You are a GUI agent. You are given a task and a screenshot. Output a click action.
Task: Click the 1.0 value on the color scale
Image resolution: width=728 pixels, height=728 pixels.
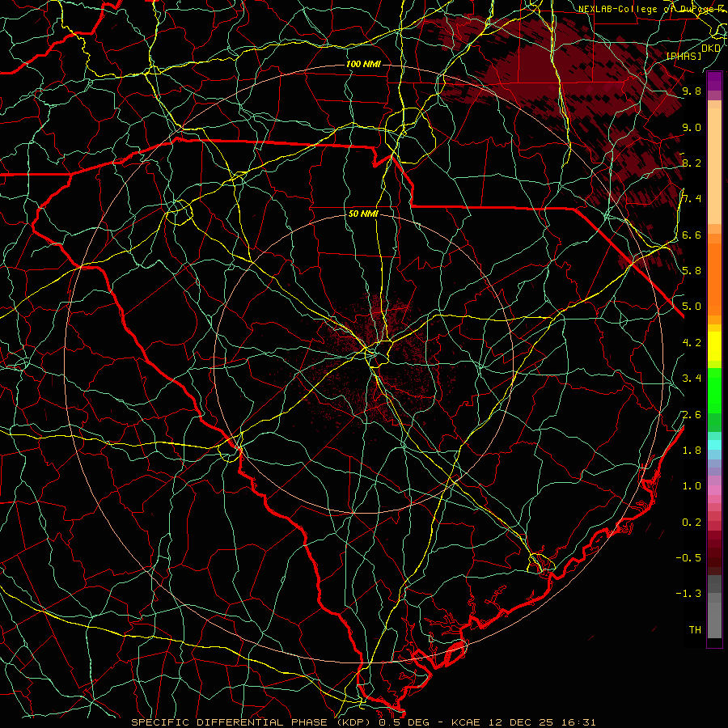click(692, 487)
